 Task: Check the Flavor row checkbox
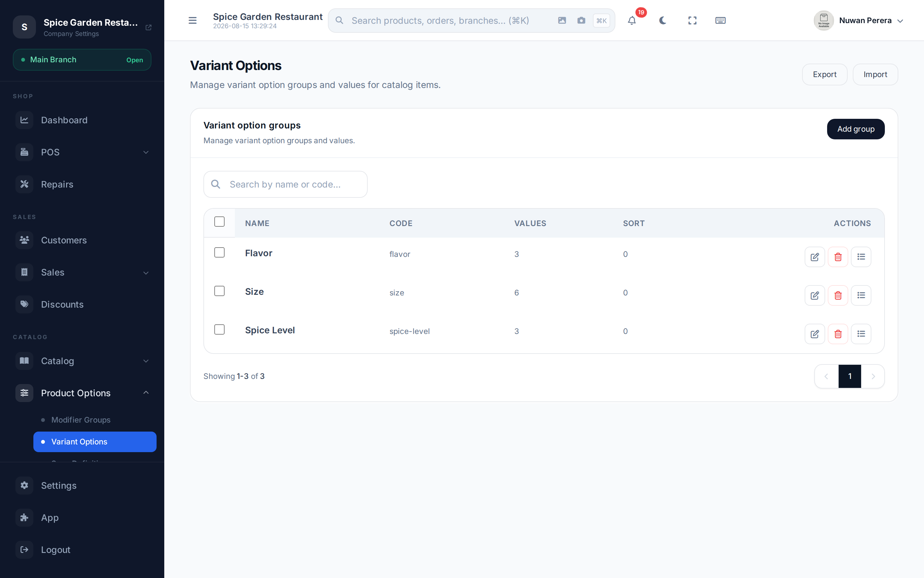219,253
